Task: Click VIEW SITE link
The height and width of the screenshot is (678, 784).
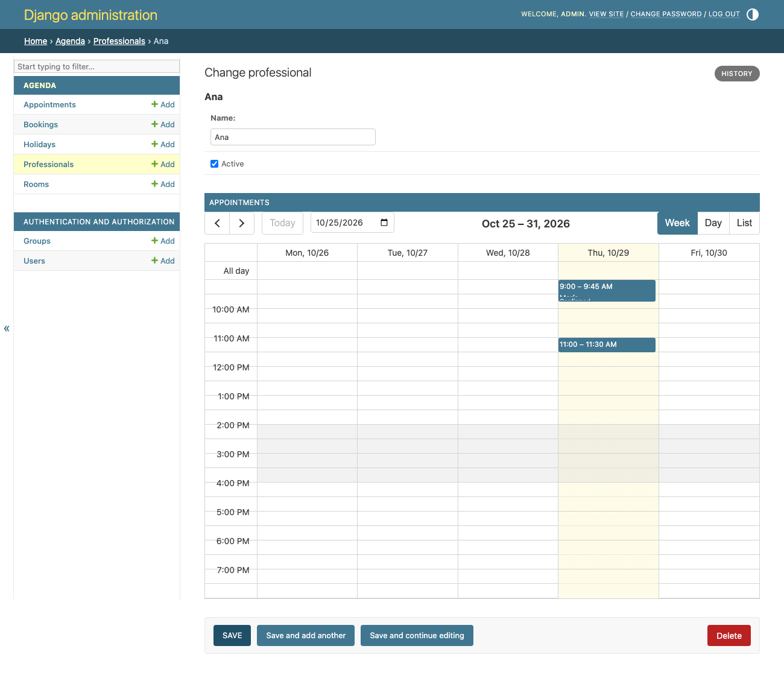Action: pos(606,14)
